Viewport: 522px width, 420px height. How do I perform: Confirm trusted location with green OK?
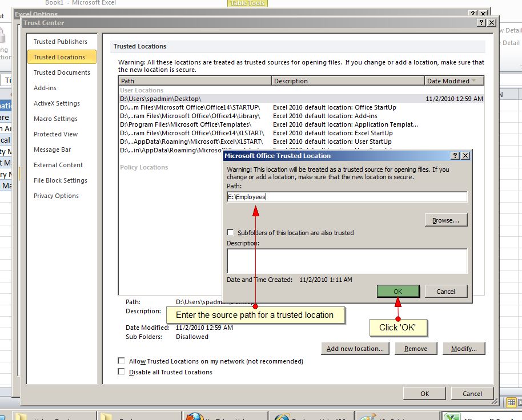(x=398, y=291)
